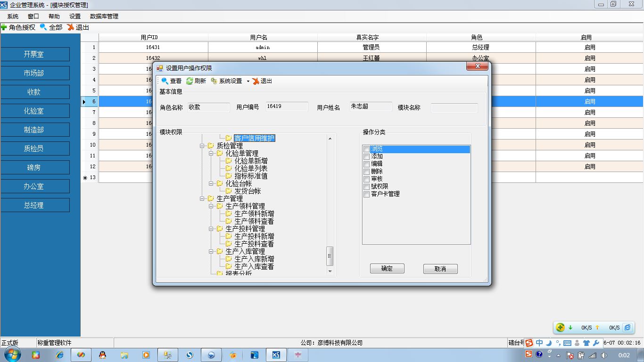Viewport: 644px width, 362px height.
Task: Collapse the 质检管理 tree node
Action: click(x=202, y=146)
